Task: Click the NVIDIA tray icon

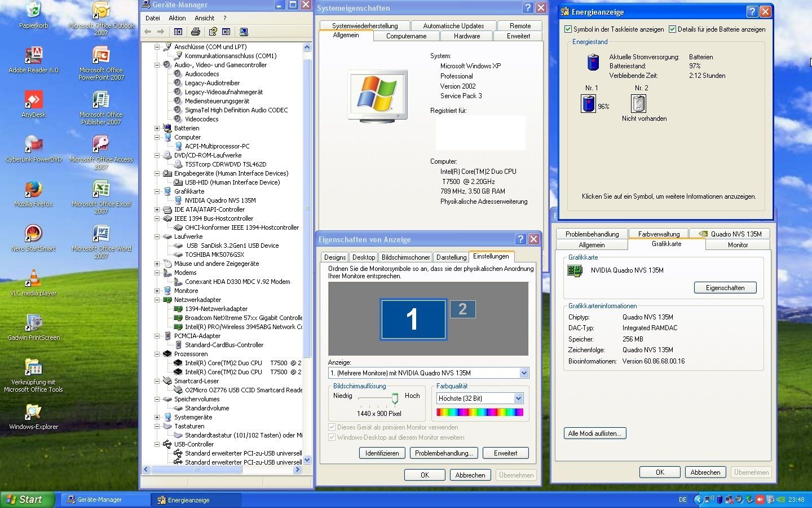Action: [781, 500]
